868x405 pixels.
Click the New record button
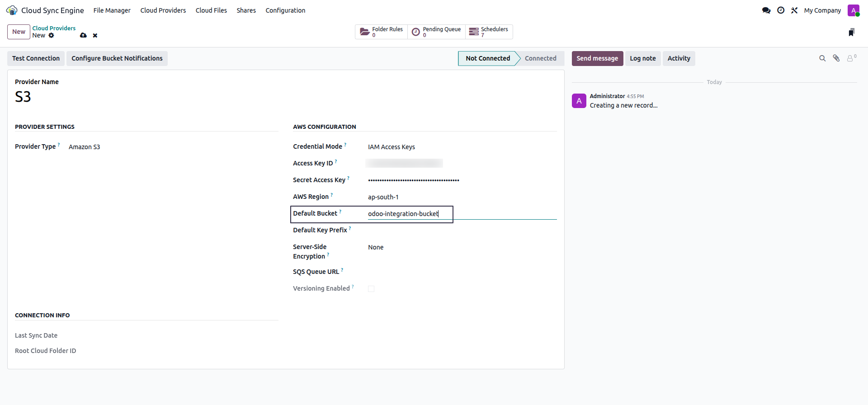19,32
